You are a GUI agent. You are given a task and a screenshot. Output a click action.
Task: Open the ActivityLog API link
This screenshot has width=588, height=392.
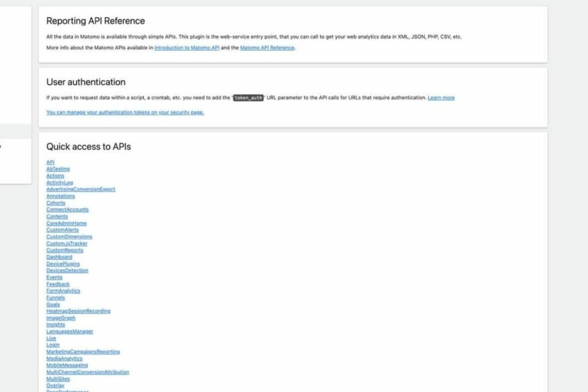point(60,183)
